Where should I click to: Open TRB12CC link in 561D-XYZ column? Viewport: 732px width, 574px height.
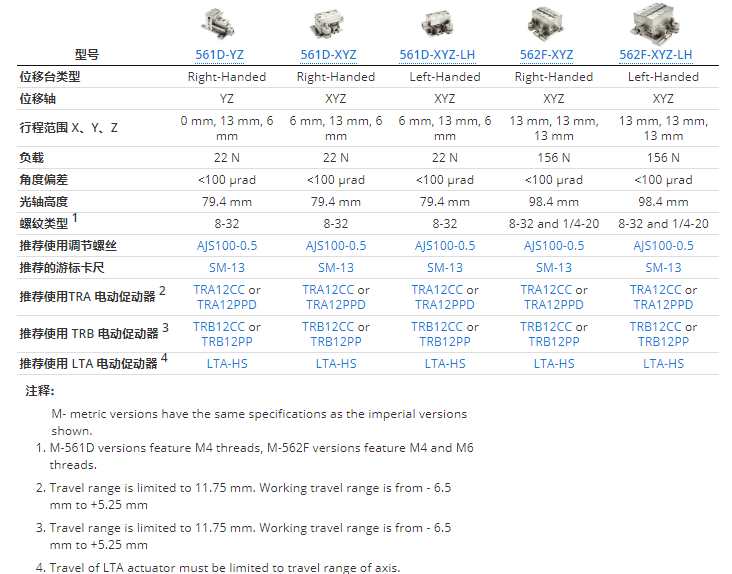tap(328, 327)
